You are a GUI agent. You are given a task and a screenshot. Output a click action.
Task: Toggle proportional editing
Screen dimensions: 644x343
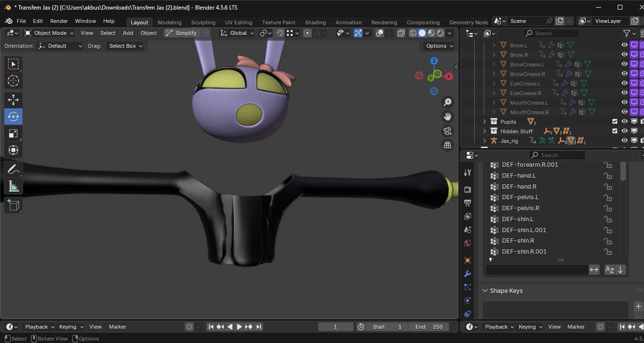(308, 33)
